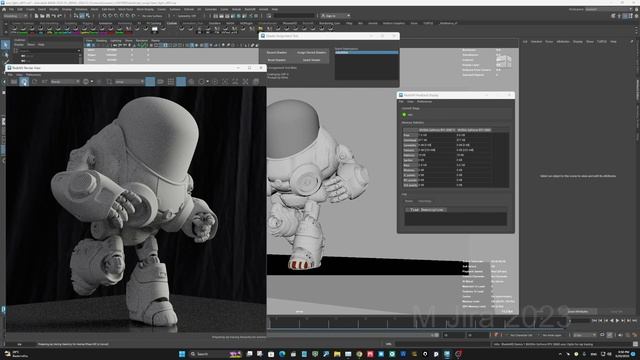Screen dimensions: 640x360
Task: Select the Lasso tool in the toolbox
Action: pyautogui.click(x=5, y=54)
